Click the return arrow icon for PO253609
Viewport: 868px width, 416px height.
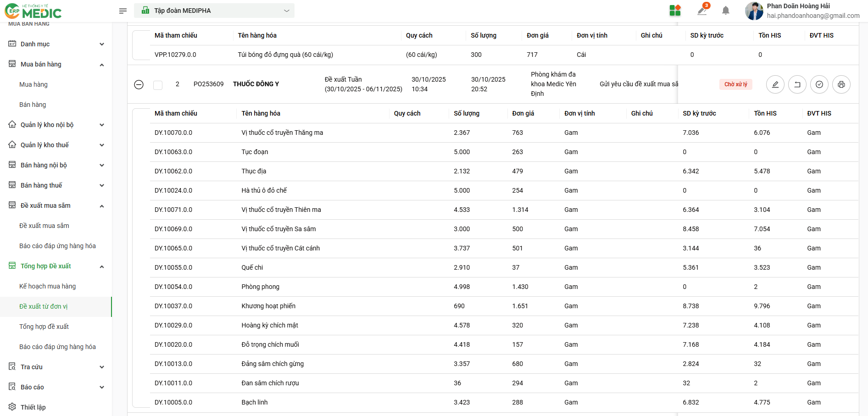[797, 84]
